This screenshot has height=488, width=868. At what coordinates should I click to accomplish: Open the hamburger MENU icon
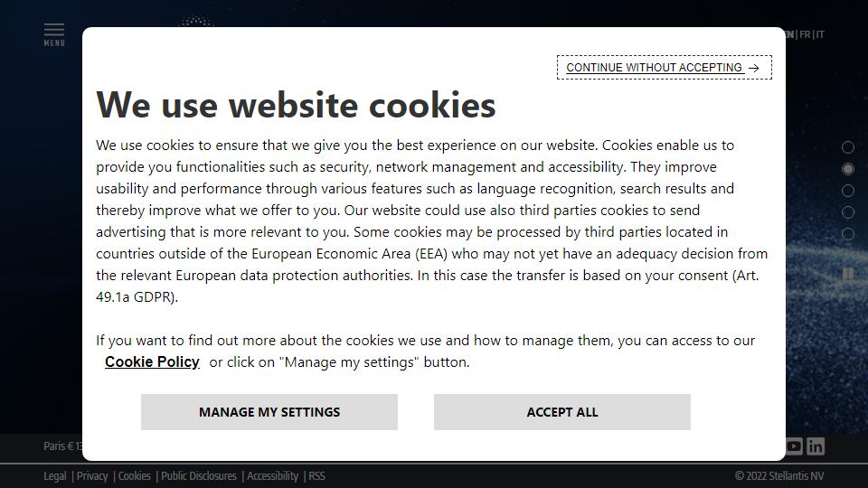coord(54,34)
